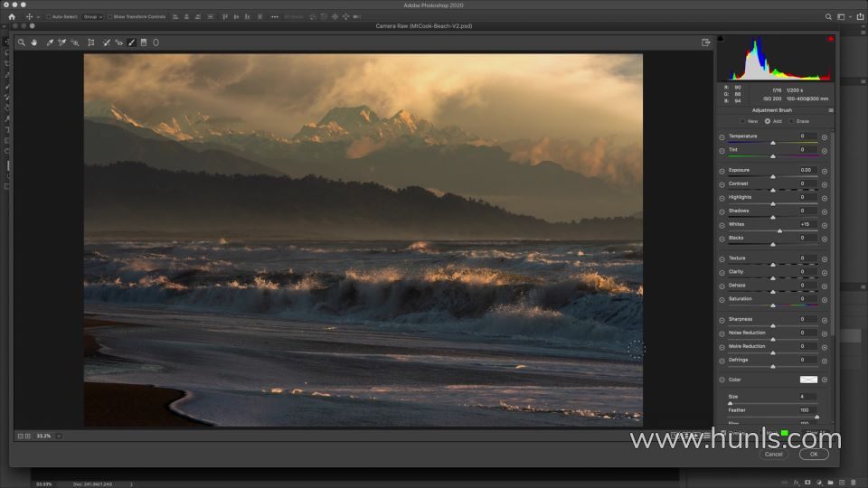The height and width of the screenshot is (488, 868).
Task: Select the Graduated Filter tool
Action: click(144, 42)
